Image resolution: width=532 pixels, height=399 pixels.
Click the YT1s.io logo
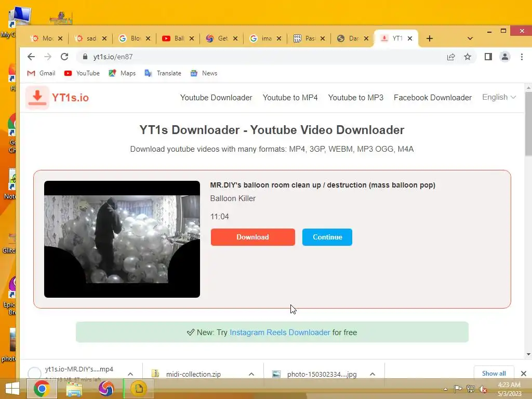click(x=57, y=98)
